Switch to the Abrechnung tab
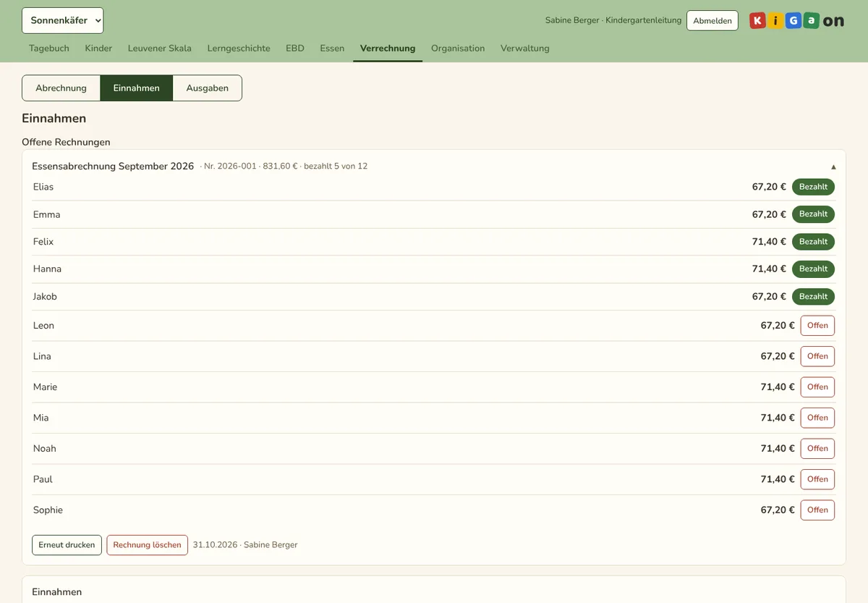Viewport: 868px width, 603px height. tap(61, 88)
